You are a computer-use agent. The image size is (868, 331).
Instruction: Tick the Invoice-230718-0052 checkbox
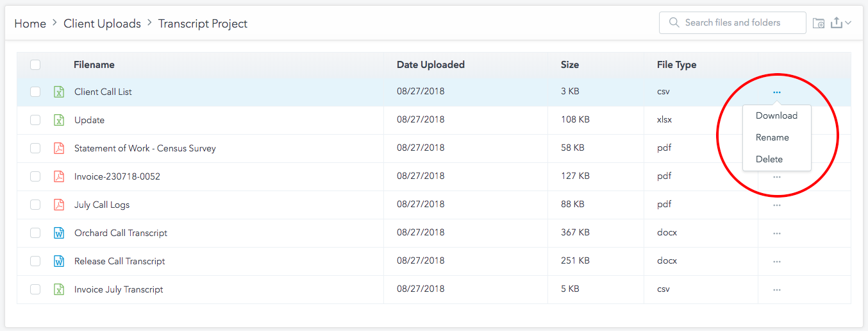click(35, 176)
